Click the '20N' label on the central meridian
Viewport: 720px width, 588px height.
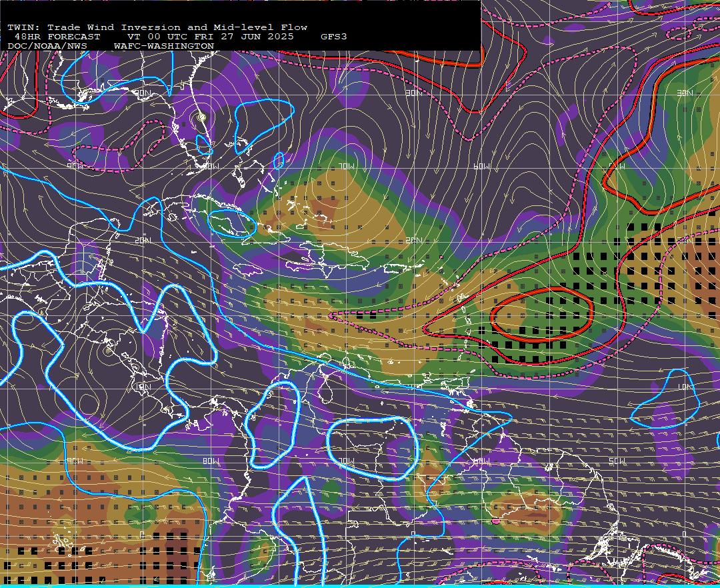(x=414, y=241)
